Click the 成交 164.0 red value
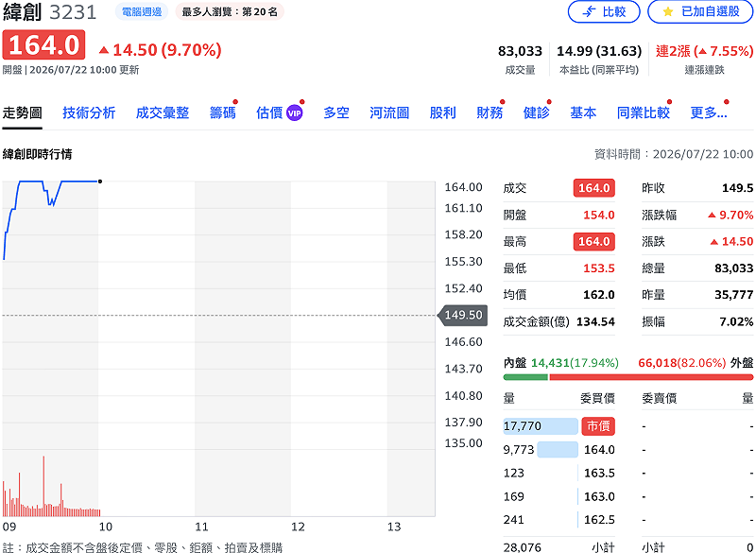The image size is (756, 553). [593, 188]
